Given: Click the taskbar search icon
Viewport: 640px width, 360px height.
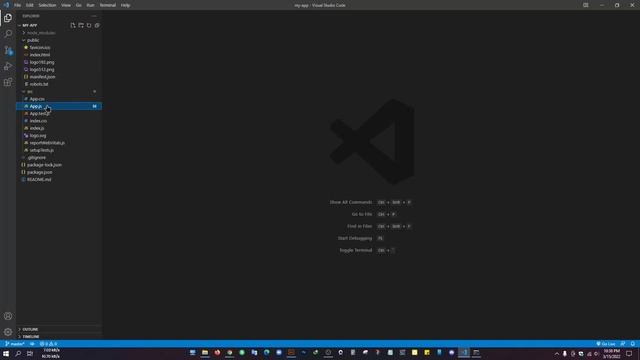Looking at the screenshot, I should click(18, 353).
